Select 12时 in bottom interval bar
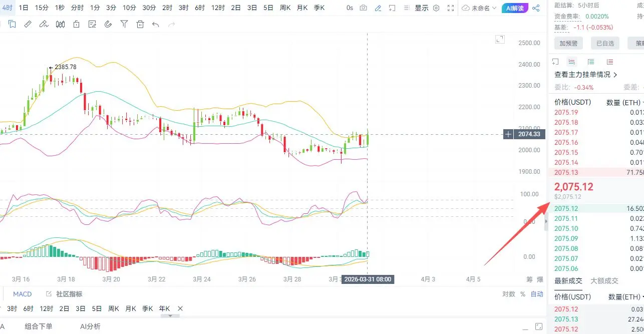This screenshot has height=334, width=644. click(x=47, y=308)
